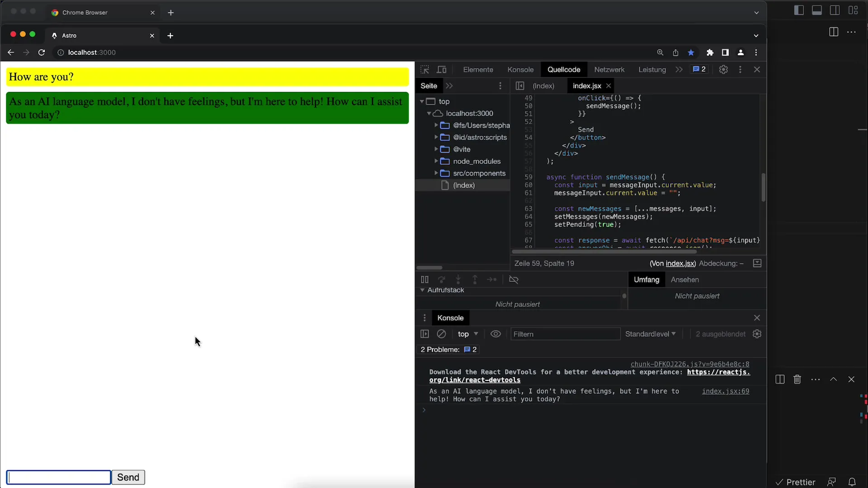Select the (index) file in tree
The width and height of the screenshot is (868, 488).
pos(463,185)
